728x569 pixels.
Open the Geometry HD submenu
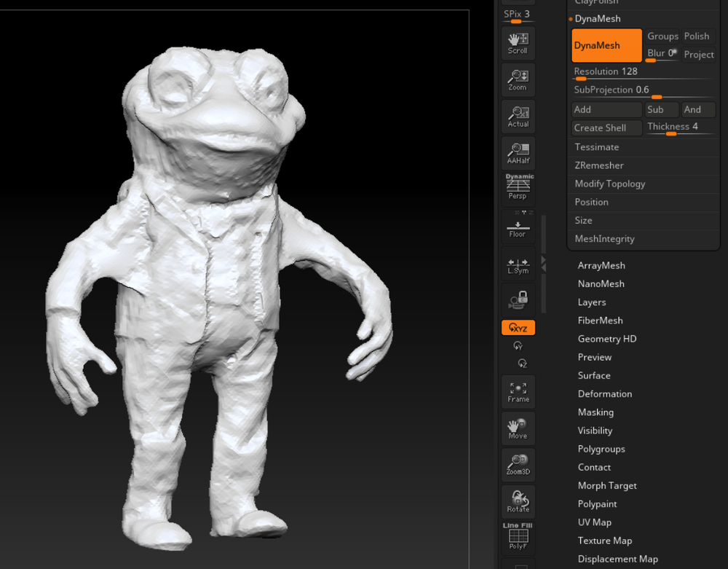[607, 339]
